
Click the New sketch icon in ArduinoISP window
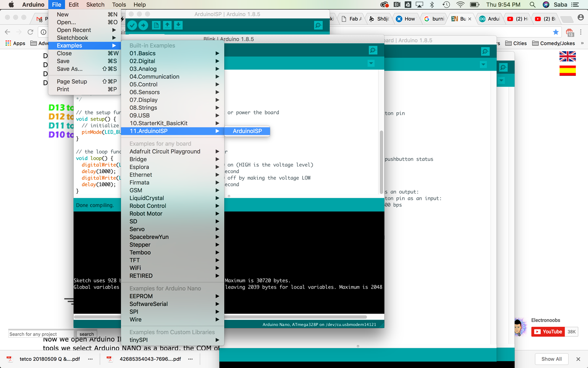156,25
